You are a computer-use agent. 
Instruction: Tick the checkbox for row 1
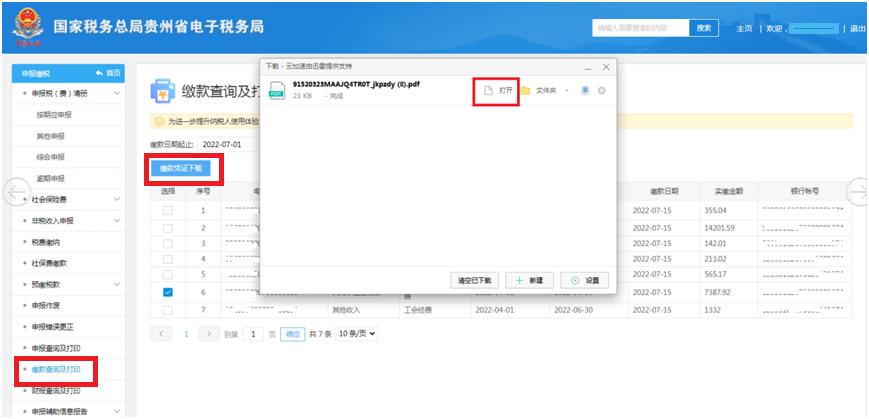168,211
